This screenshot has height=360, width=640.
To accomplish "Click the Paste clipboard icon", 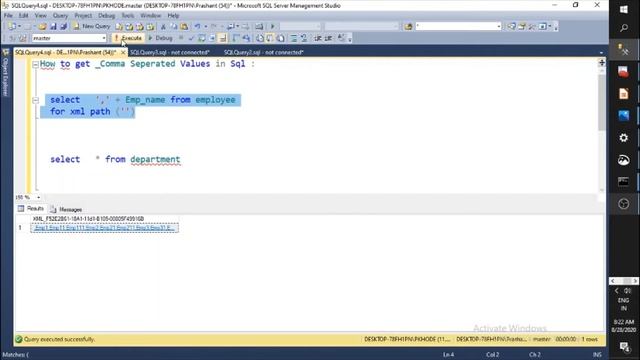I will click(x=184, y=27).
